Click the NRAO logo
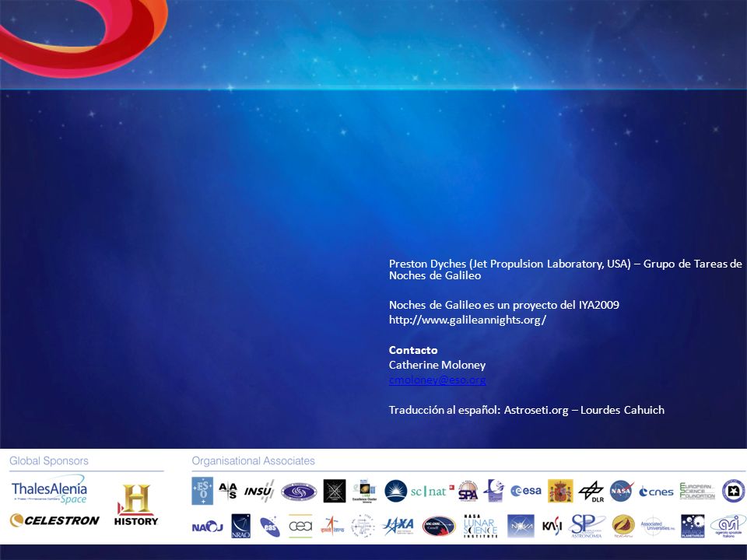This screenshot has width=747, height=560. (240, 527)
